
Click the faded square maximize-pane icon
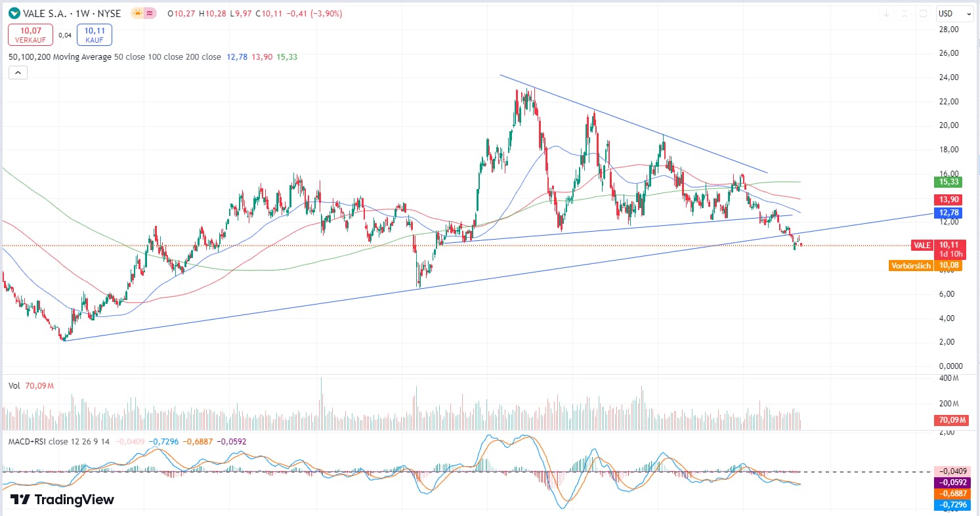pos(923,13)
